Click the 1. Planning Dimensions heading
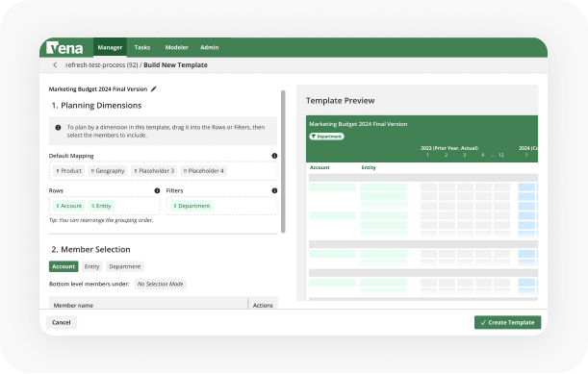Image resolution: width=588 pixels, height=374 pixels. (x=97, y=106)
